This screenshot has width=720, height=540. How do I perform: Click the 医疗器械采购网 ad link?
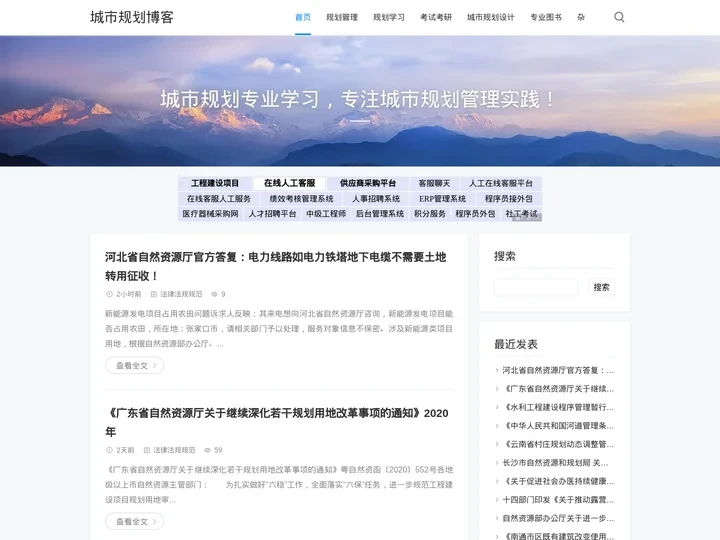(210, 214)
